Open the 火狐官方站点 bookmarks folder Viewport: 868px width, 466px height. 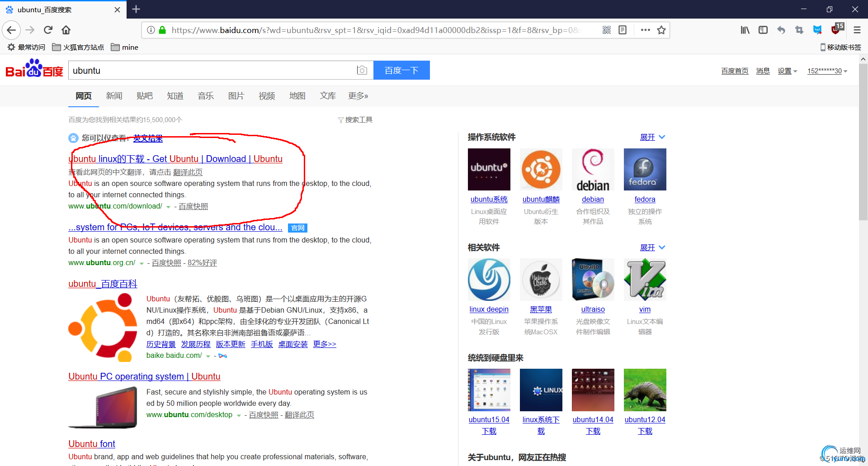78,47
